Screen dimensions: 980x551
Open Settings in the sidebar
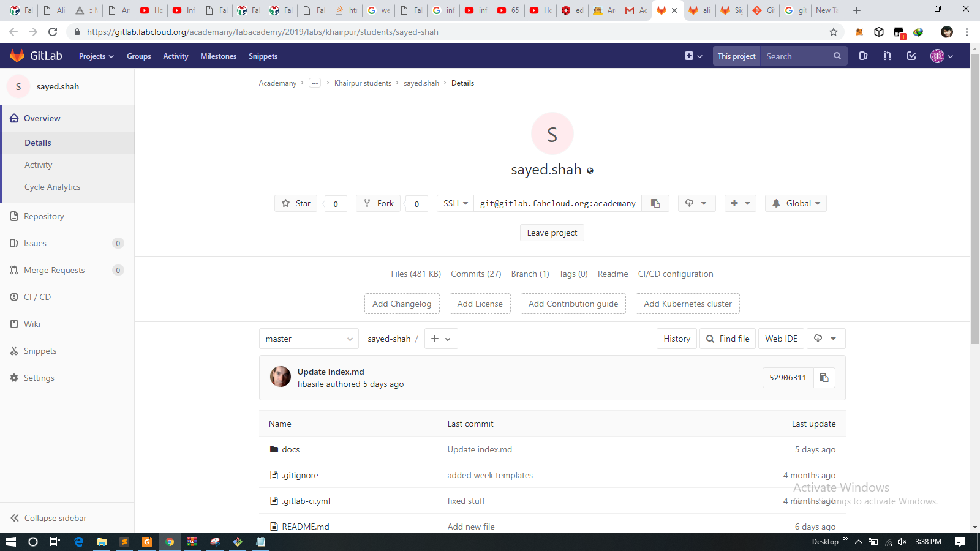point(67,378)
